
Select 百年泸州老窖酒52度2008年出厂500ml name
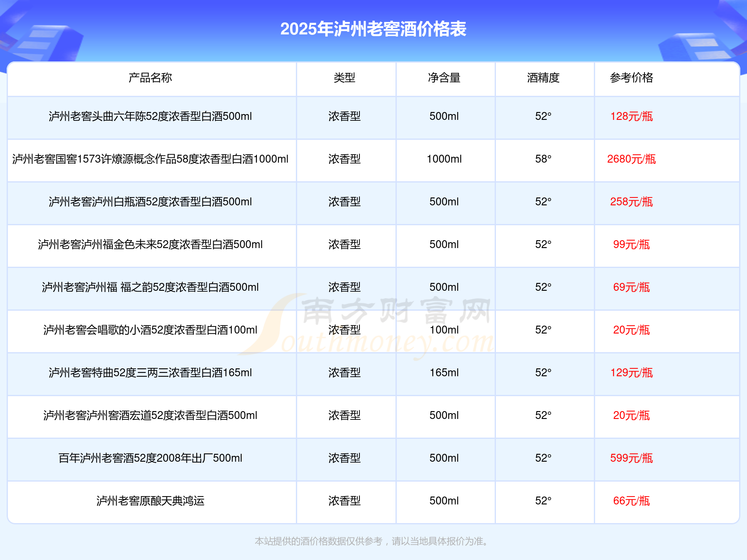[150, 458]
